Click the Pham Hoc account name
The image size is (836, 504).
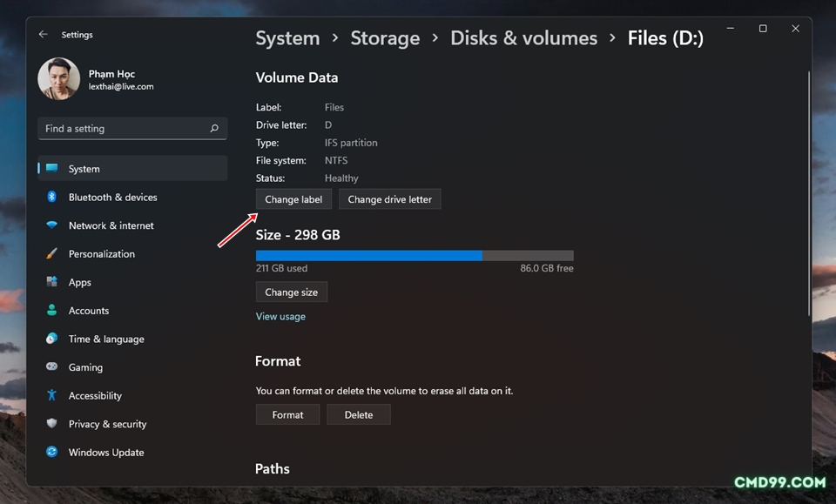click(x=111, y=74)
